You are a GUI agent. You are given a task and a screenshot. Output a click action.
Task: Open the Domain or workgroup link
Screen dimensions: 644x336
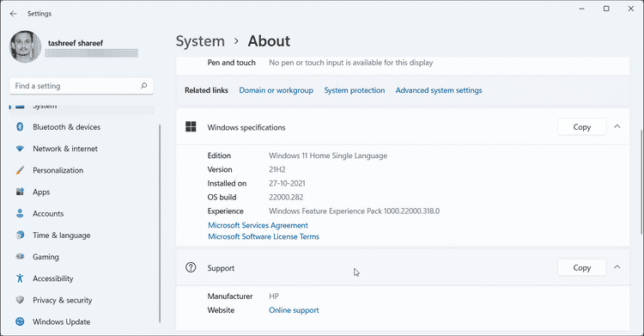(x=276, y=90)
